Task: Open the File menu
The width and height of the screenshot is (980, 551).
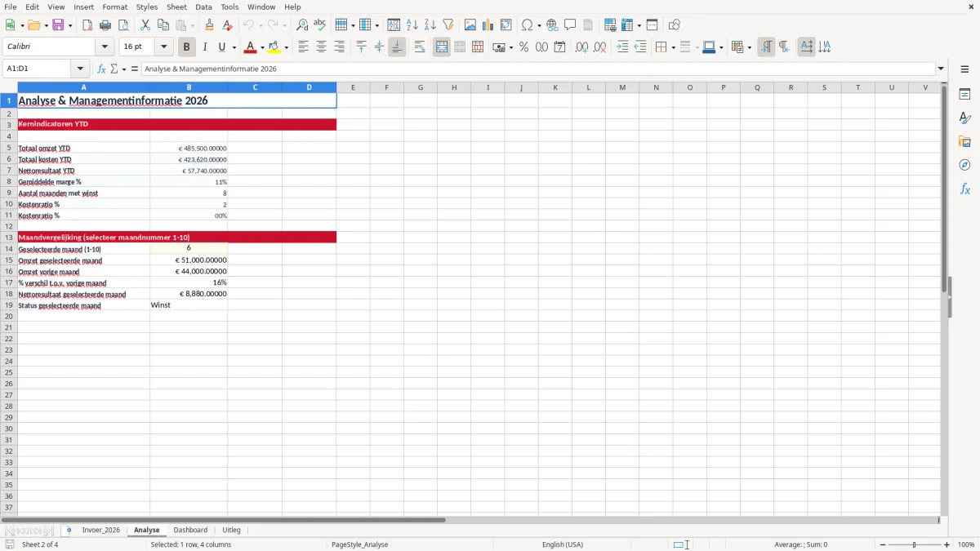Action: tap(11, 7)
